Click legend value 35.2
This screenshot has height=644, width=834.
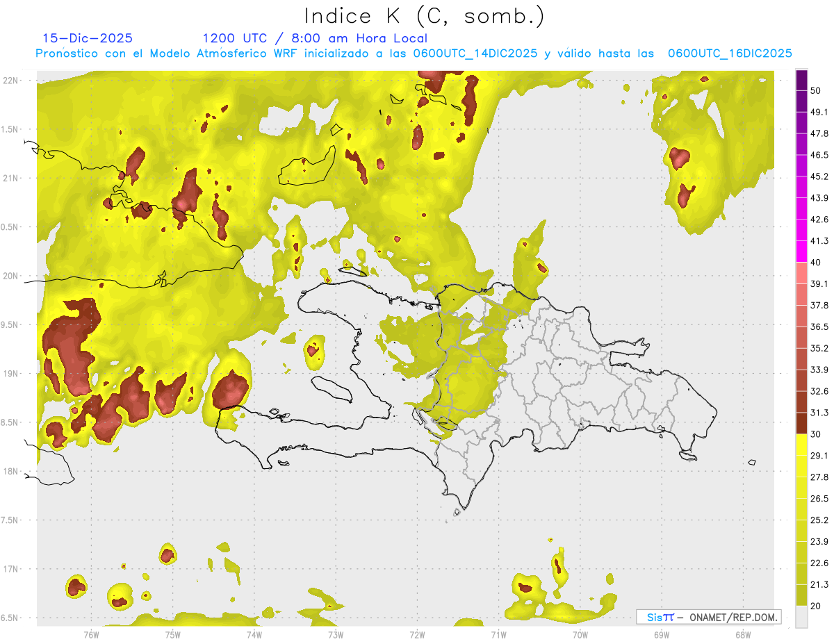(x=819, y=348)
